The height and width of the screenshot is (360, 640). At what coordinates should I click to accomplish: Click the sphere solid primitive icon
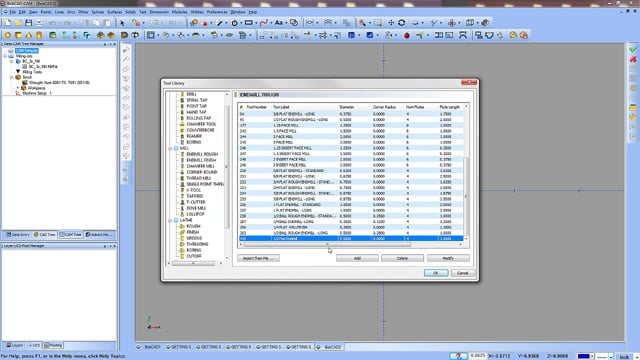(7, 35)
